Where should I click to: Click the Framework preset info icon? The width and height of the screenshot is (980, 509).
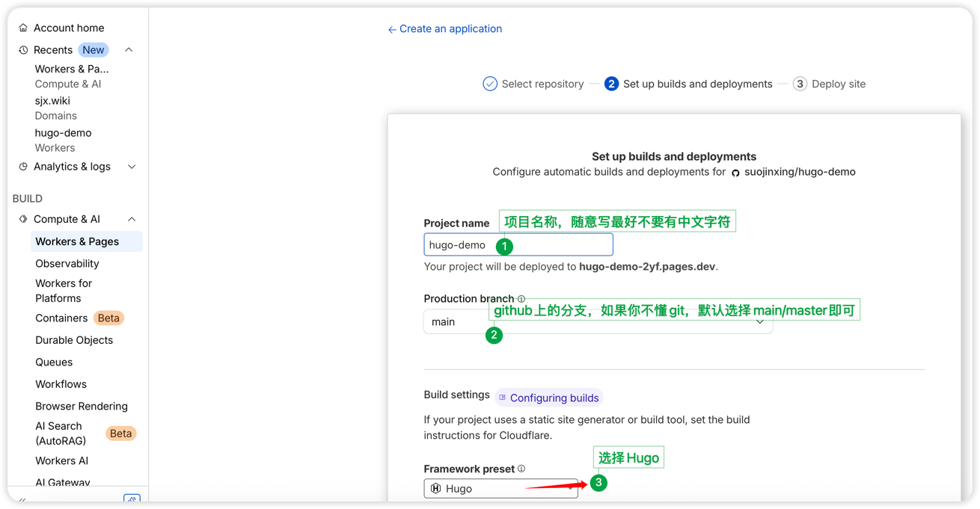coord(521,469)
